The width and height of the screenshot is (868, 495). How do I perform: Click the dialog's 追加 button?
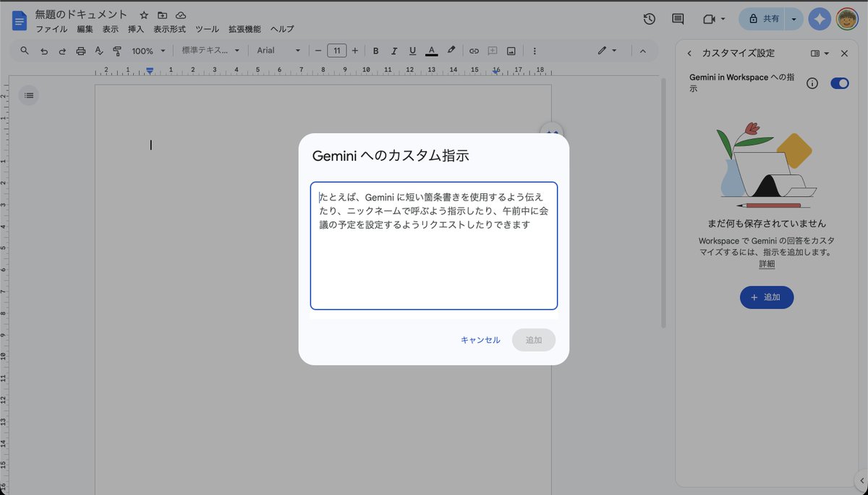pyautogui.click(x=534, y=340)
